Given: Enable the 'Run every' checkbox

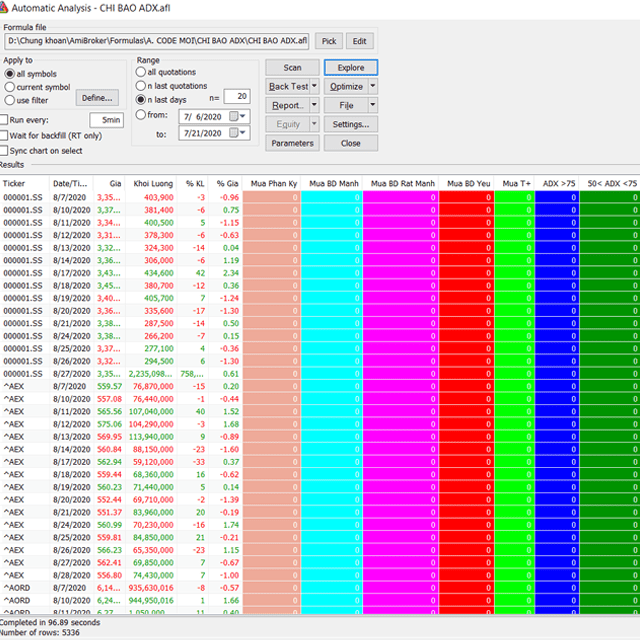Looking at the screenshot, I should click(x=4, y=120).
